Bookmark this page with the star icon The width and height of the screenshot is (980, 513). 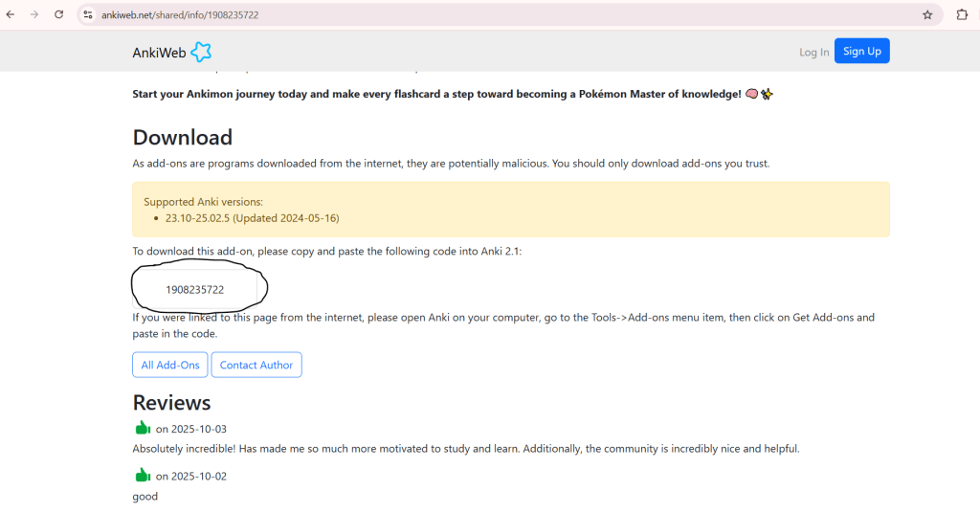tap(927, 15)
